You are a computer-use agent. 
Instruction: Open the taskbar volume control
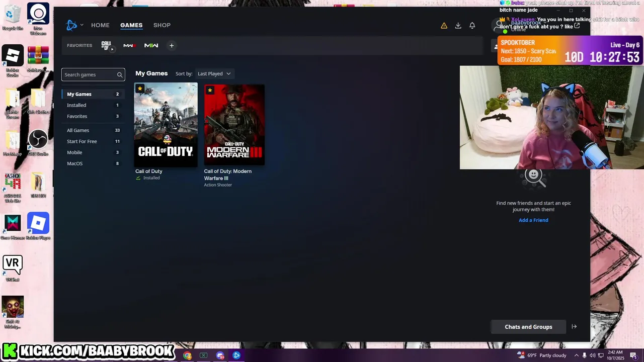point(592,355)
